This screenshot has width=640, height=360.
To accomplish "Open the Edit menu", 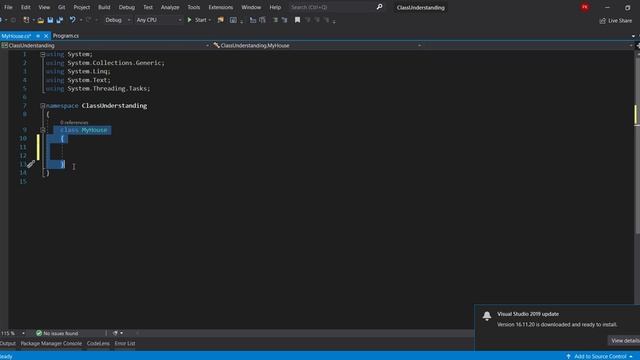I will point(26,7).
